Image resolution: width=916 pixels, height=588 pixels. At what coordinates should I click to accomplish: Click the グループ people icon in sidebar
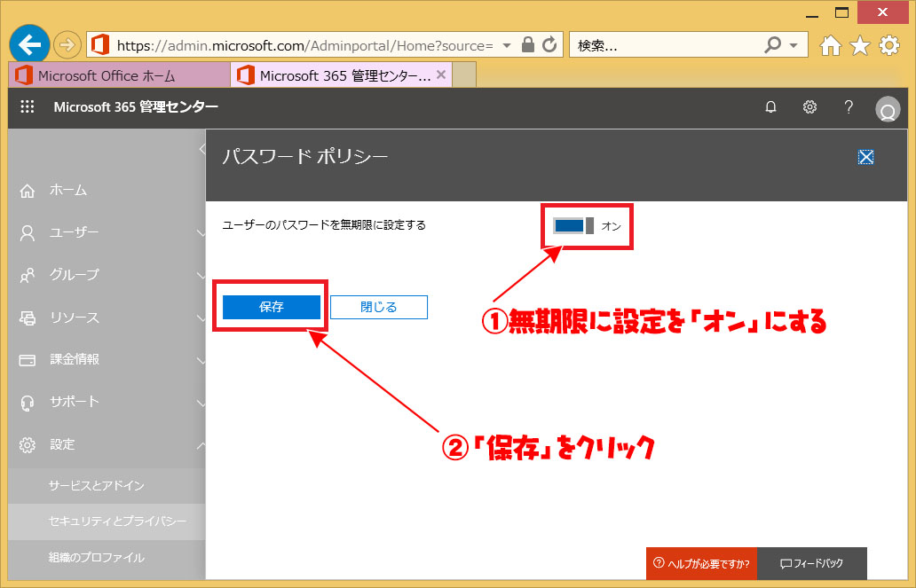[28, 275]
